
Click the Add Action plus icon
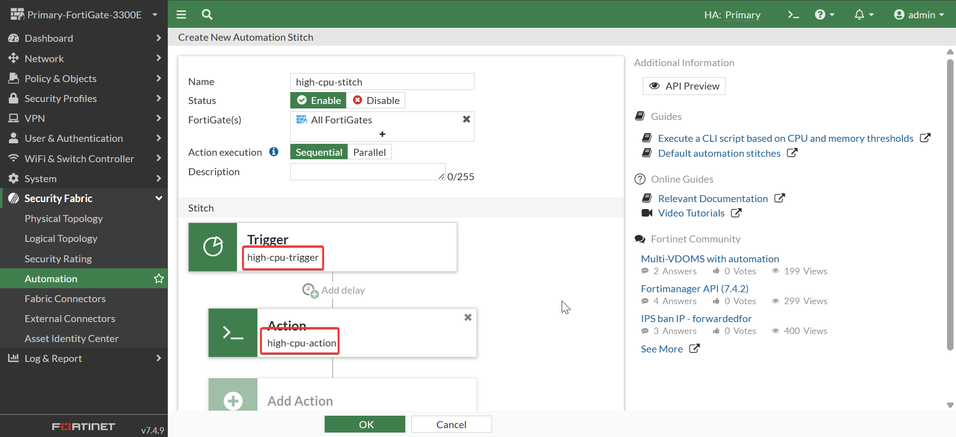(233, 400)
